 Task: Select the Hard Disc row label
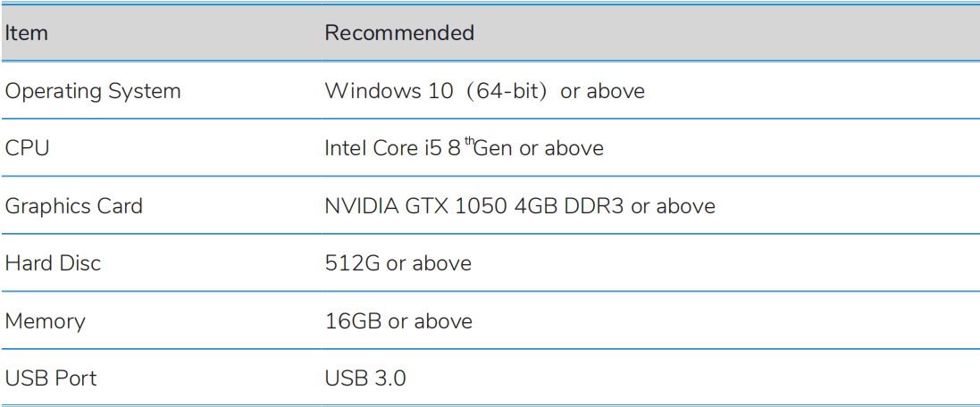[x=54, y=263]
